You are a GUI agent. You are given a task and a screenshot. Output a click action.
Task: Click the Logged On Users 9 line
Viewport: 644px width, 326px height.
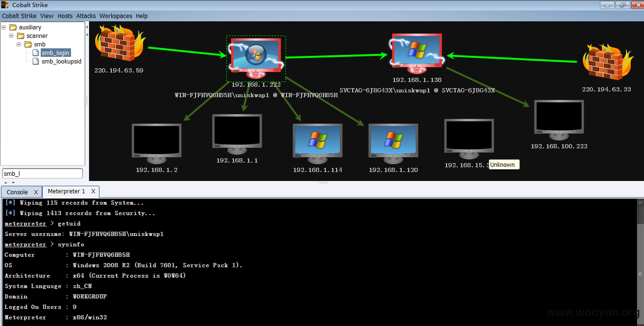click(40, 307)
